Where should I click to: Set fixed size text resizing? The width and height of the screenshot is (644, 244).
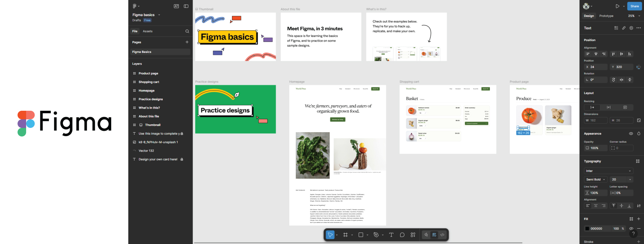(625, 107)
